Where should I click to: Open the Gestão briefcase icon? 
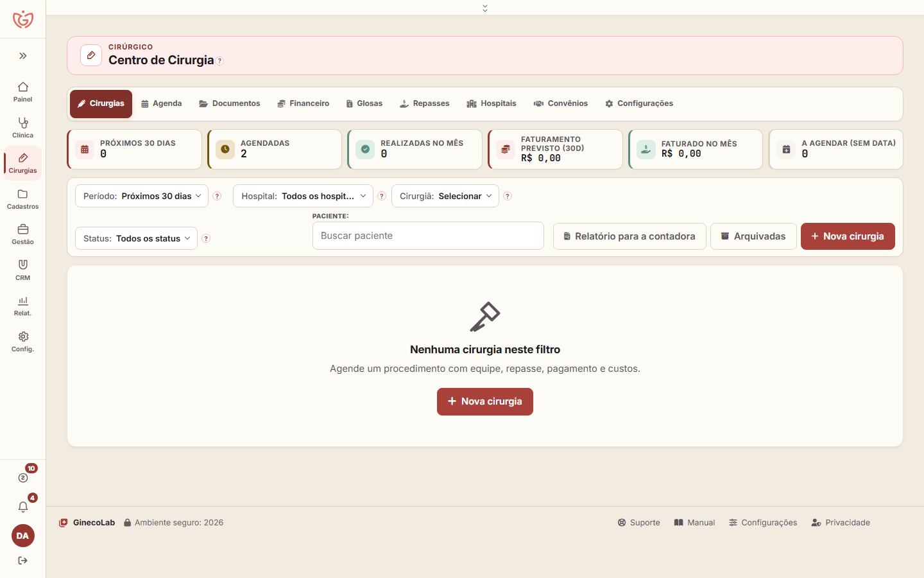[22, 234]
